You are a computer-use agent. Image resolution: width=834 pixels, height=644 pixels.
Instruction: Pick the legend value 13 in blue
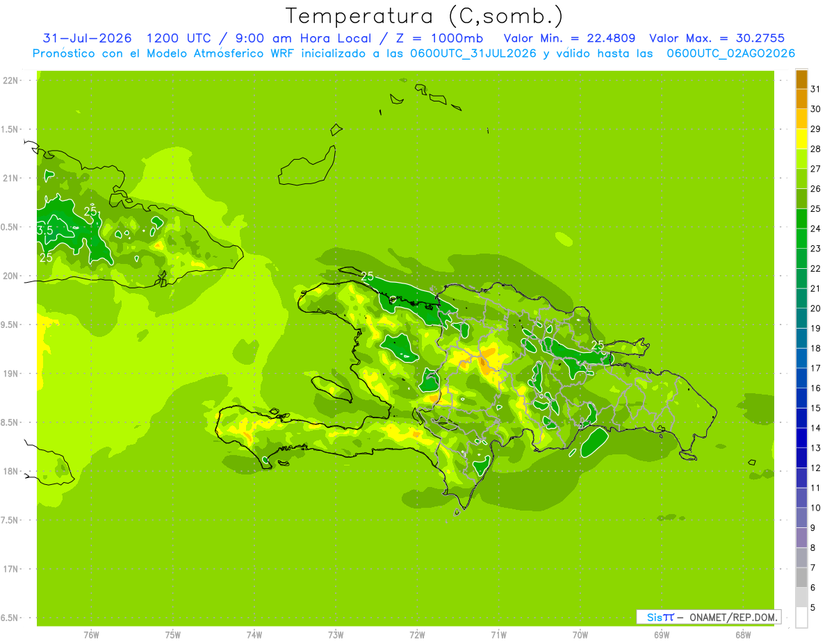(x=816, y=448)
